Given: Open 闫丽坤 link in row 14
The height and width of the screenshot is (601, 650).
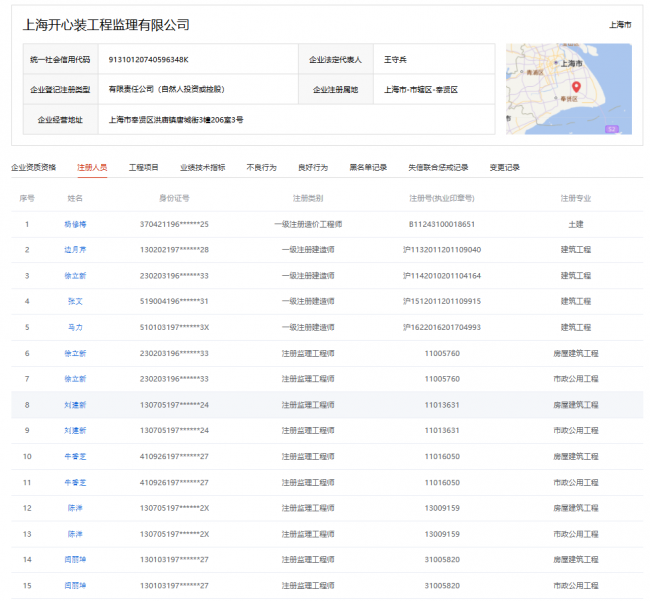Looking at the screenshot, I should pyautogui.click(x=75, y=559).
